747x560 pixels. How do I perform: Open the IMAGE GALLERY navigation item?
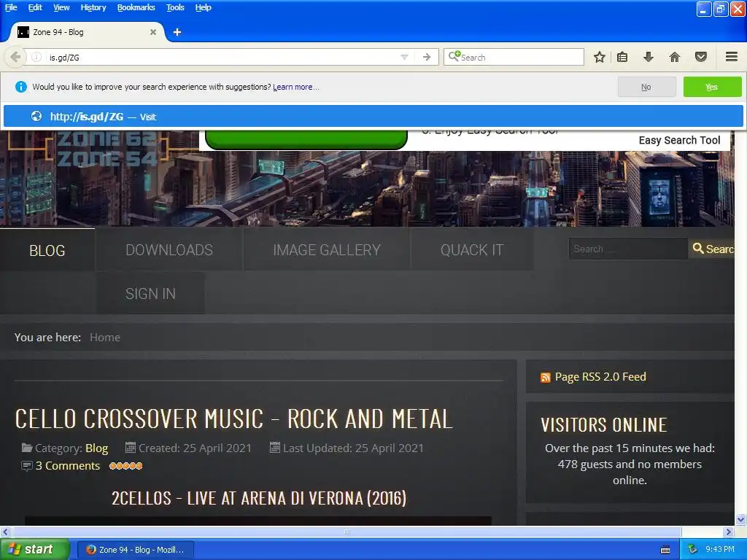[x=327, y=249]
